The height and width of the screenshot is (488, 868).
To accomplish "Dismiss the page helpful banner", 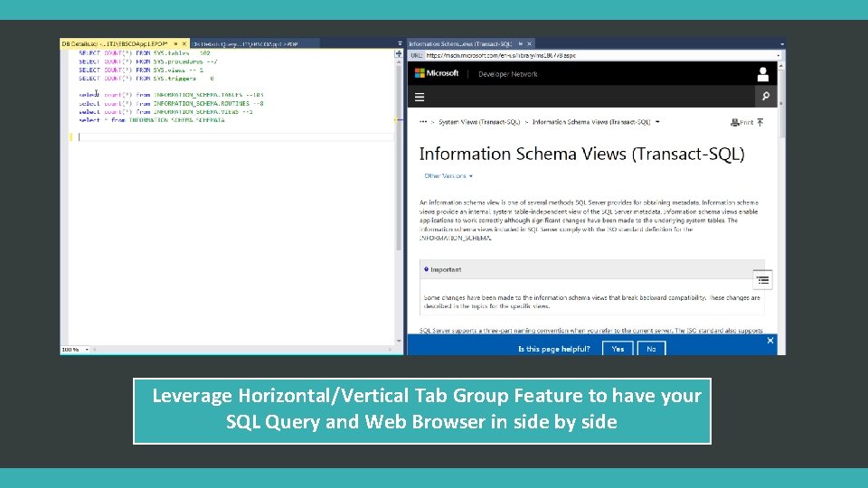I will [x=770, y=341].
